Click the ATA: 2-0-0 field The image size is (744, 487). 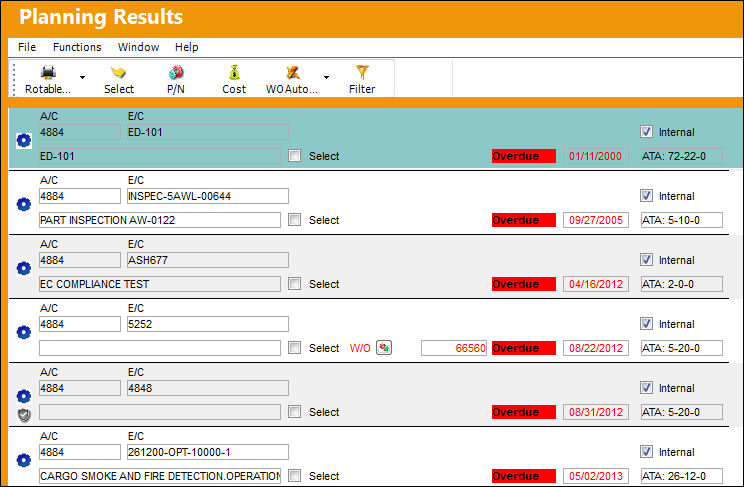[682, 284]
